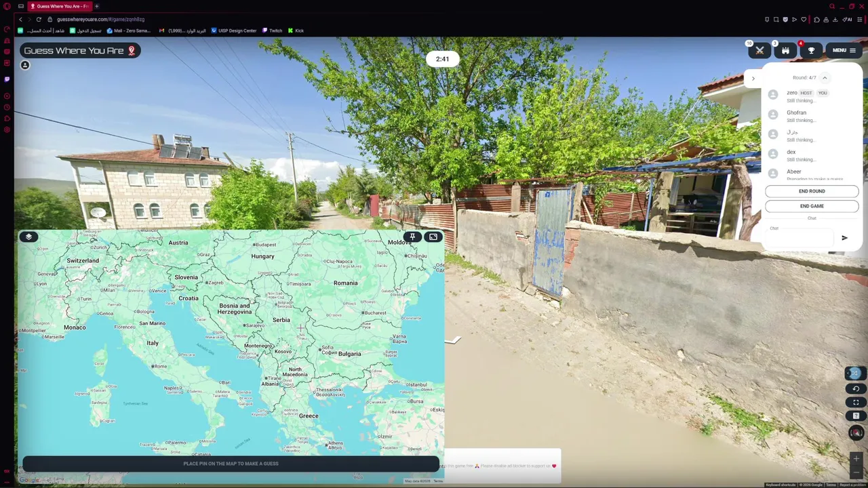Open the Mail - Zero Sama bookmark

click(x=129, y=30)
